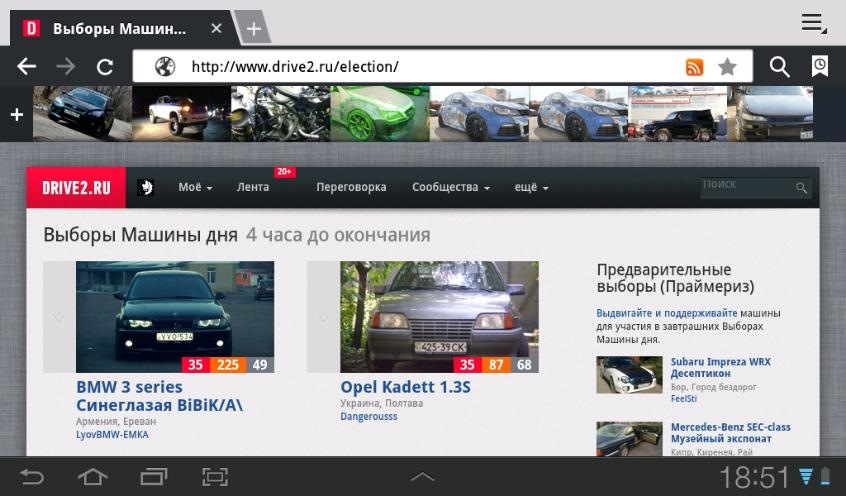This screenshot has height=496, width=846.
Task: Tap Android home button
Action: coord(93,477)
